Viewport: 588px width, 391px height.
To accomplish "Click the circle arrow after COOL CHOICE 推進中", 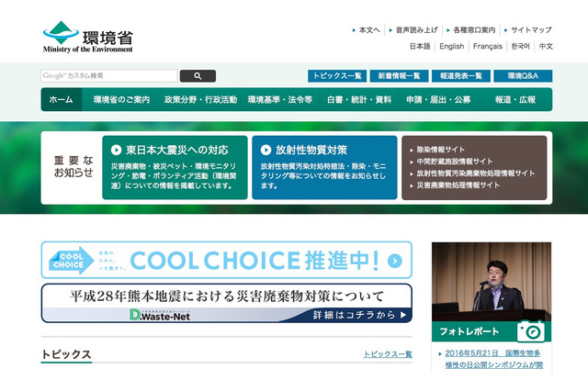I will 395,261.
